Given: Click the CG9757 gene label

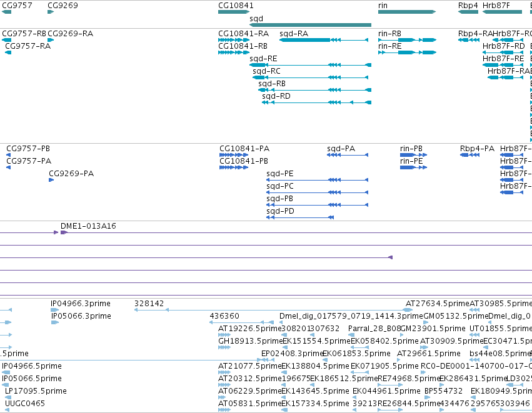Looking at the screenshot, I should (17, 6).
